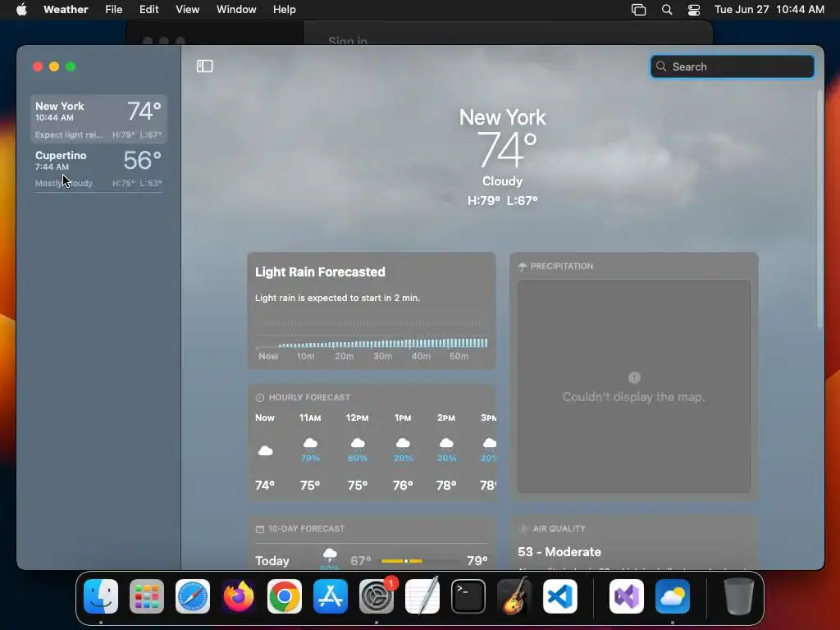The width and height of the screenshot is (840, 630).
Task: Open Stage Manager icon in menu bar
Action: pyautogui.click(x=638, y=9)
